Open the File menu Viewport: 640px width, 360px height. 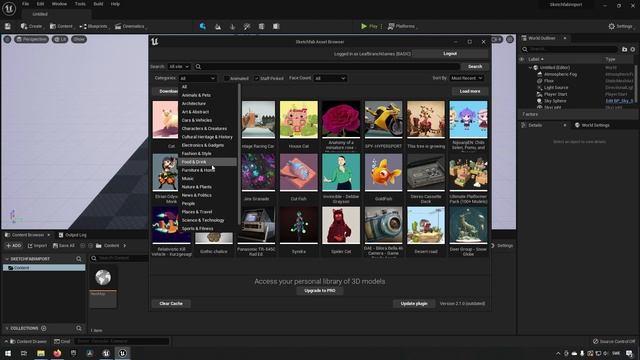click(25, 4)
